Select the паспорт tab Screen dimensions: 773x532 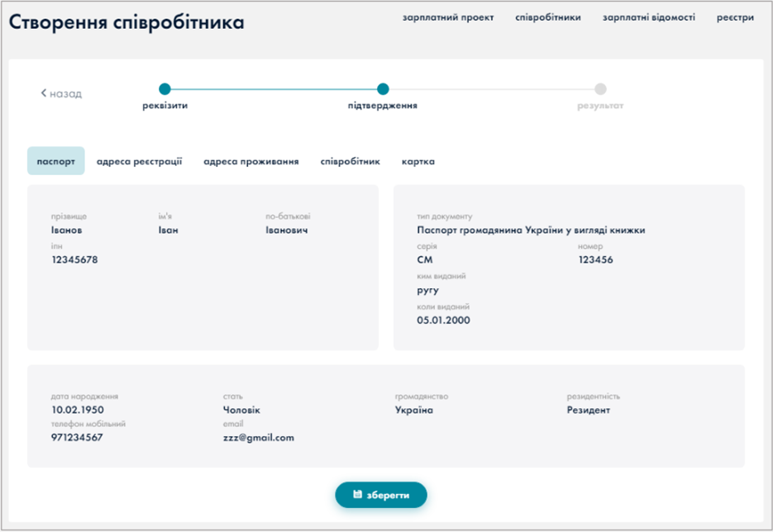pos(55,162)
